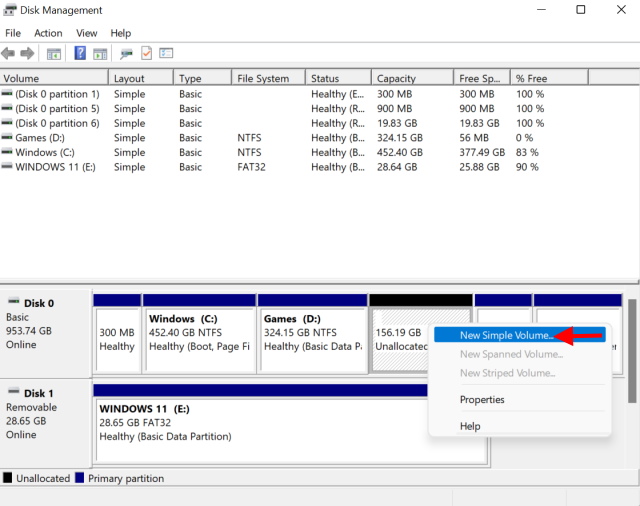Click the vertical scrollbar of disk pane

point(632,351)
